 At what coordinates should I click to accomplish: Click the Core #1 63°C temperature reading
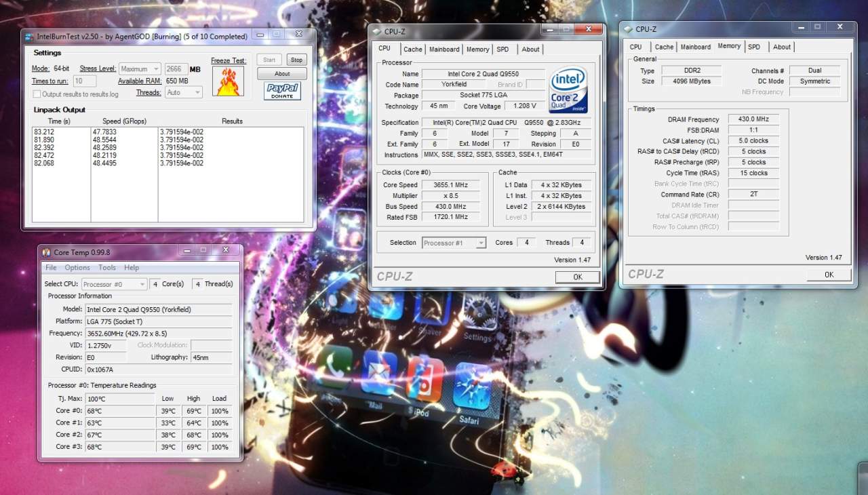(x=119, y=423)
